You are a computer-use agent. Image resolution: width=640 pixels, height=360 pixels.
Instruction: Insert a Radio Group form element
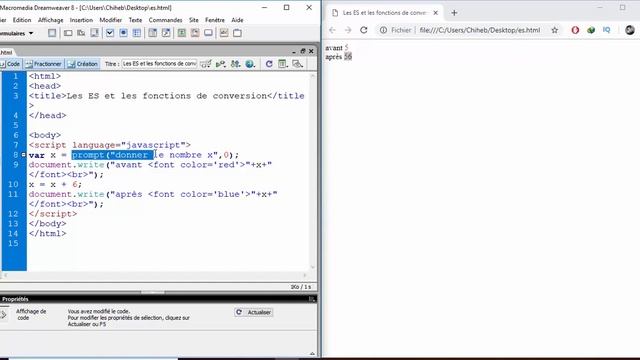click(137, 33)
